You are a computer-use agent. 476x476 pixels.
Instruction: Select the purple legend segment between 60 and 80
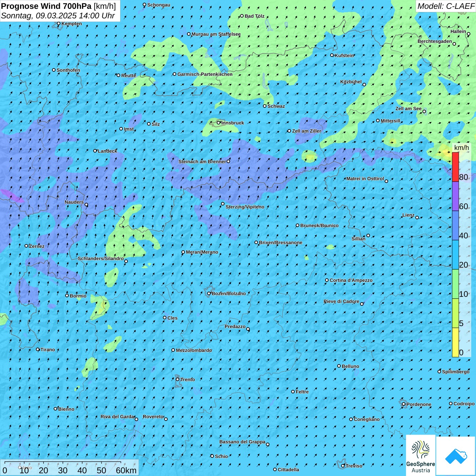[455, 197]
